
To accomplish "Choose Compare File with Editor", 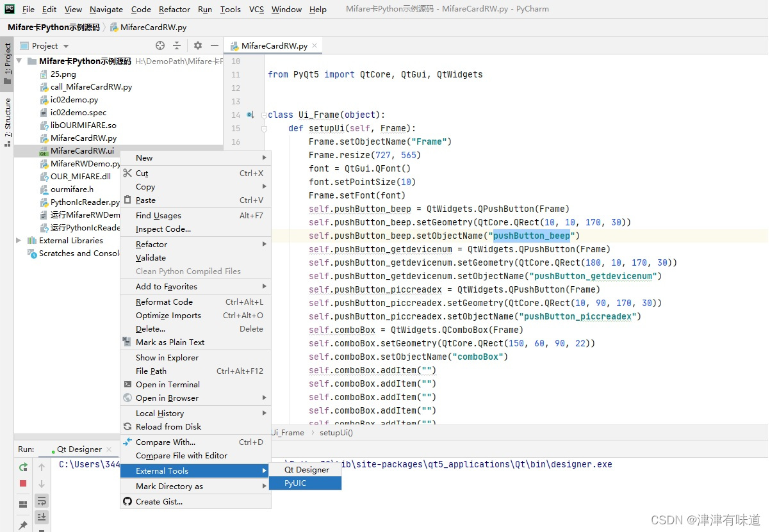I will point(195,455).
